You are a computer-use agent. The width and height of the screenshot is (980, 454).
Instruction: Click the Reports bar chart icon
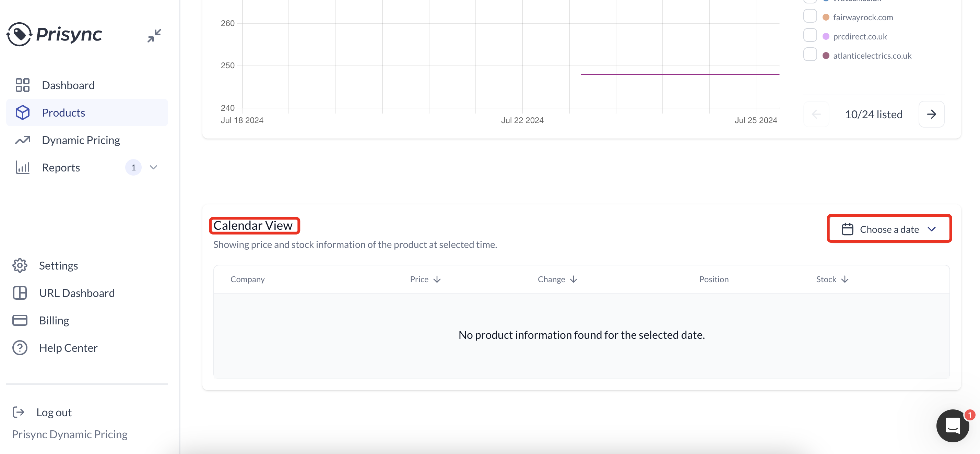pos(22,167)
